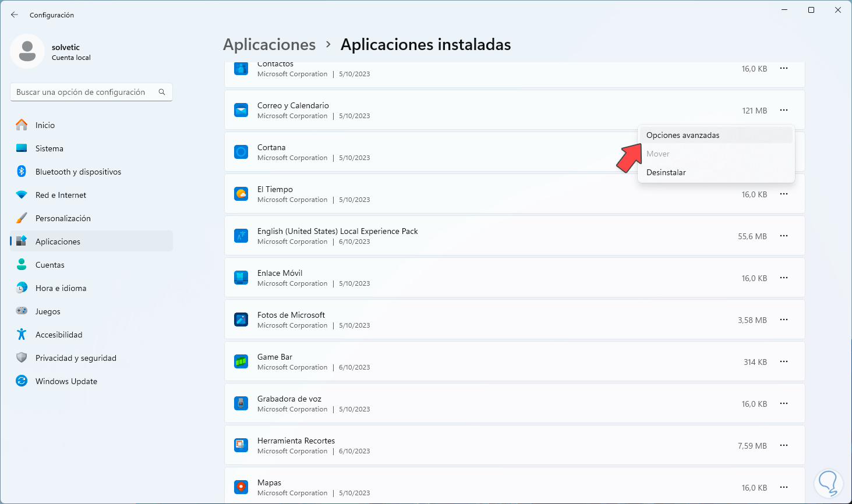The height and width of the screenshot is (504, 852).
Task: Select the Privacidad y seguridad shield icon
Action: point(22,357)
